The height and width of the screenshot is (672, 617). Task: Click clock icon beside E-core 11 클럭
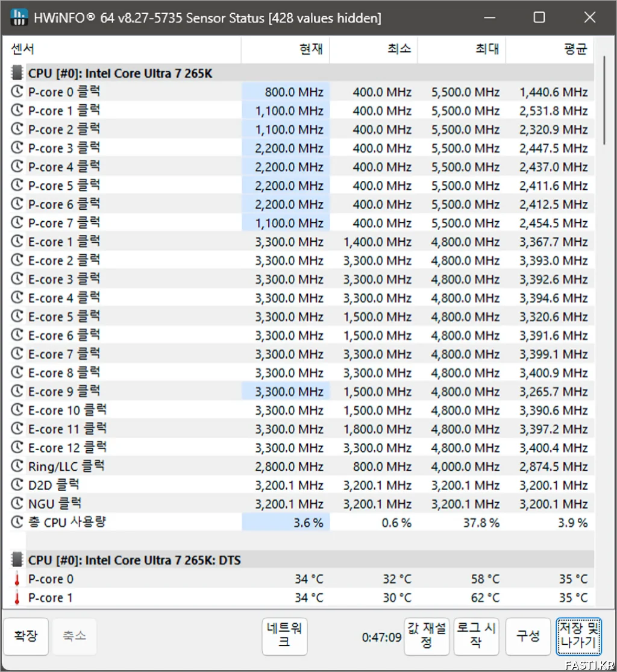click(17, 429)
